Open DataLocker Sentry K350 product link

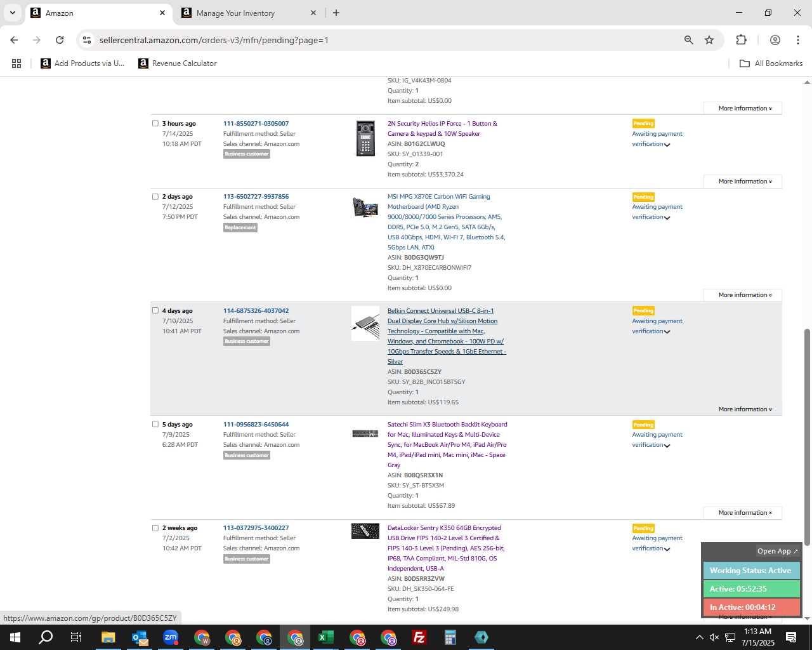pos(446,548)
